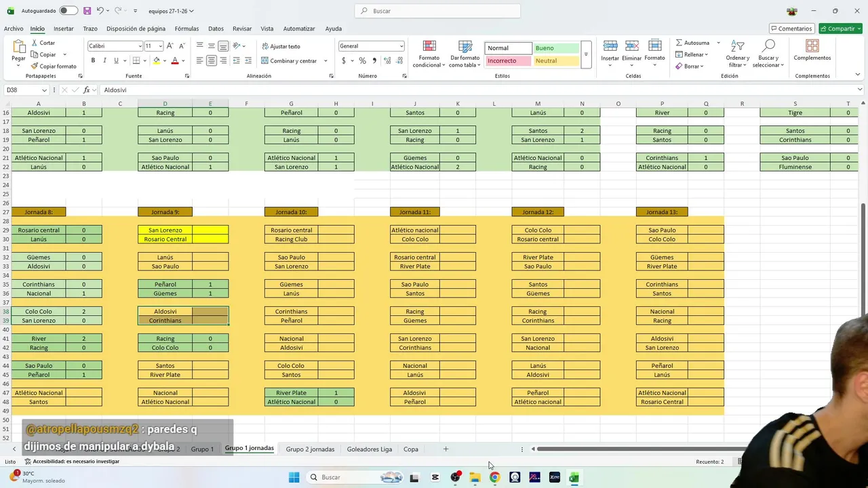Click the Ajustar texto wrap button
This screenshot has height=488, width=868.
point(281,46)
